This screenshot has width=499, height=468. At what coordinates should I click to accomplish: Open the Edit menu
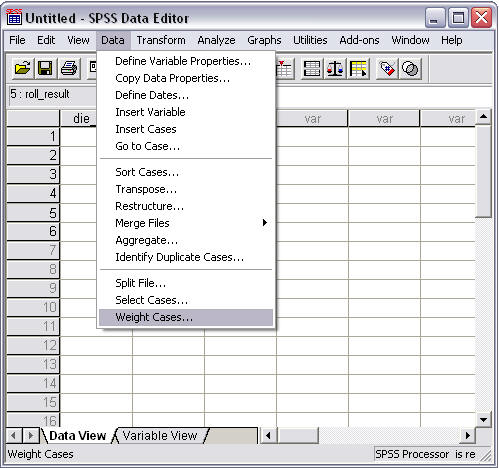[46, 40]
